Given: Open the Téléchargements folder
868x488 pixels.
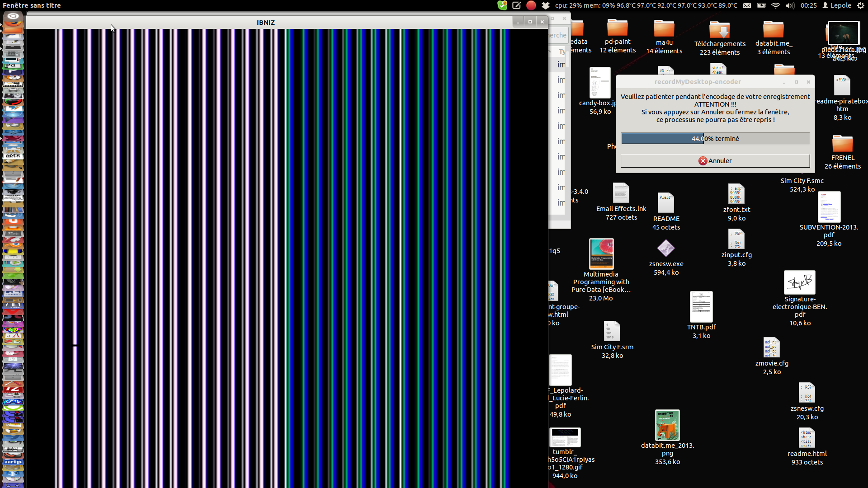Looking at the screenshot, I should click(720, 31).
